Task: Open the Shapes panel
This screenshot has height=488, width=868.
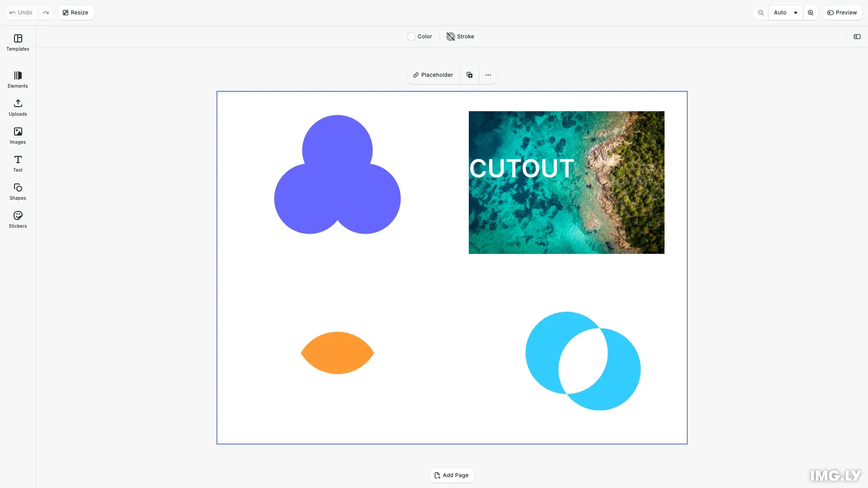Action: click(18, 192)
